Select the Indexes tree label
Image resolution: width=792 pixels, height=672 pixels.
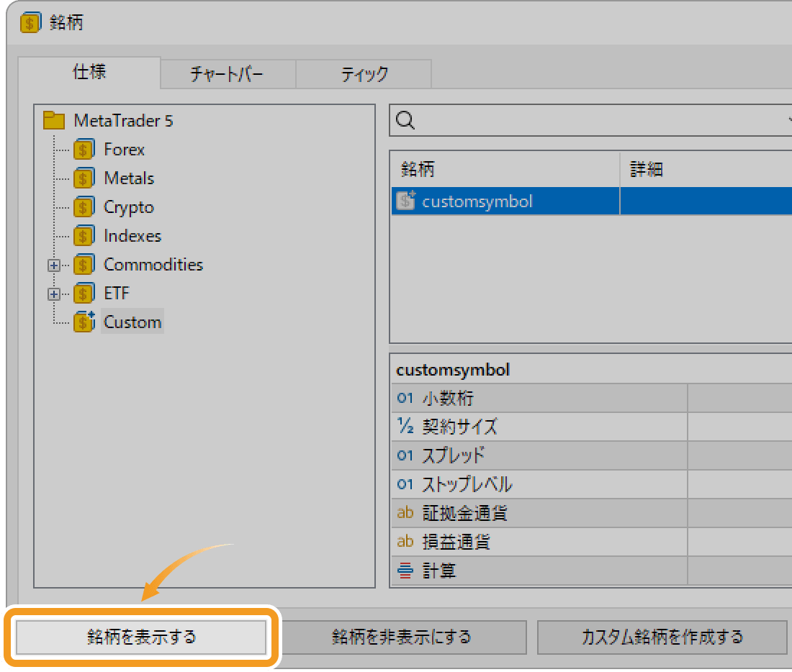(132, 236)
